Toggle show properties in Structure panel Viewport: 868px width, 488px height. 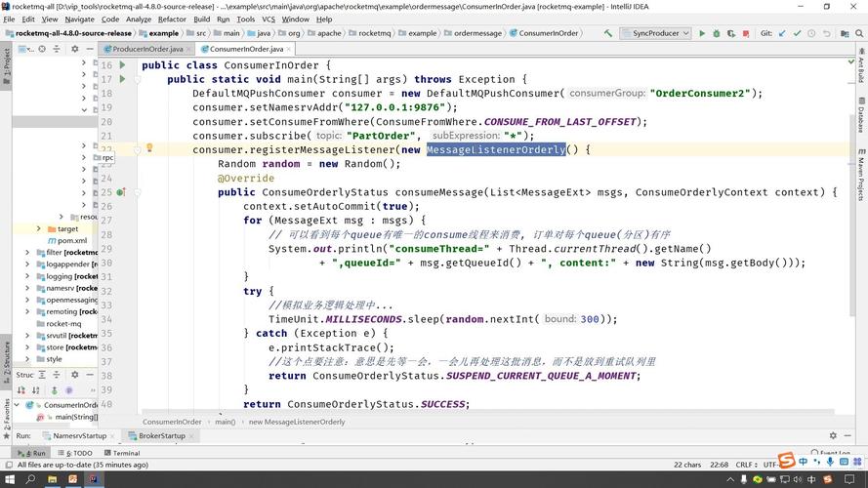tap(68, 390)
